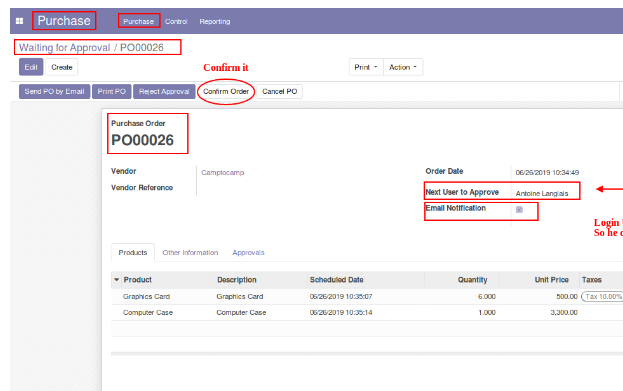
Task: Click unit price 3,300.00 cell
Action: [x=564, y=312]
